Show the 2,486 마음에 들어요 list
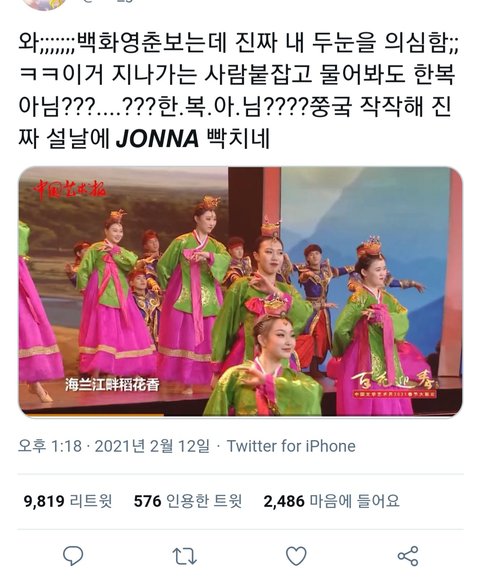This screenshot has width=480, height=582. click(332, 501)
